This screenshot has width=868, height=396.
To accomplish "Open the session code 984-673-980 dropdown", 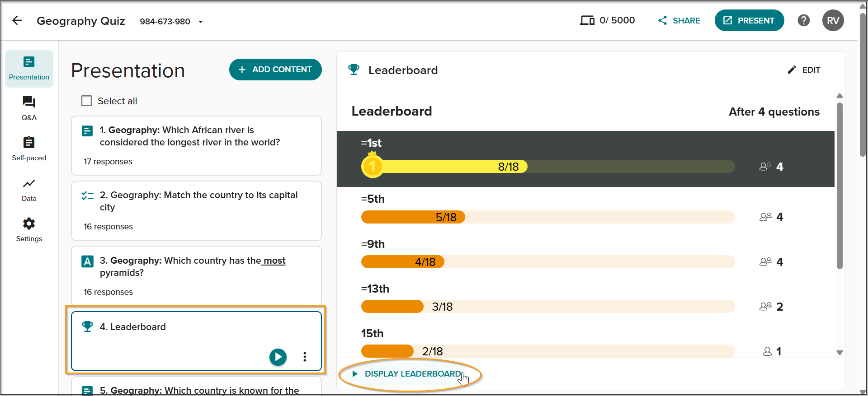I will [171, 21].
